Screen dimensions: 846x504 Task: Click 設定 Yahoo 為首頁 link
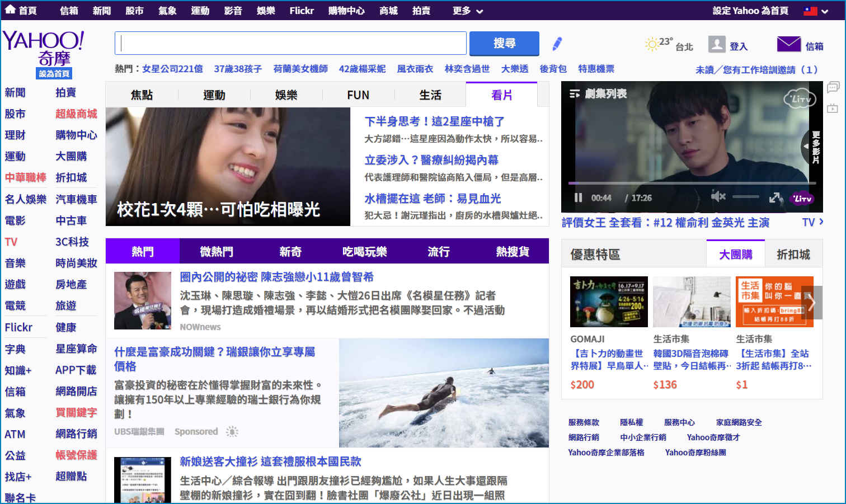pyautogui.click(x=750, y=11)
